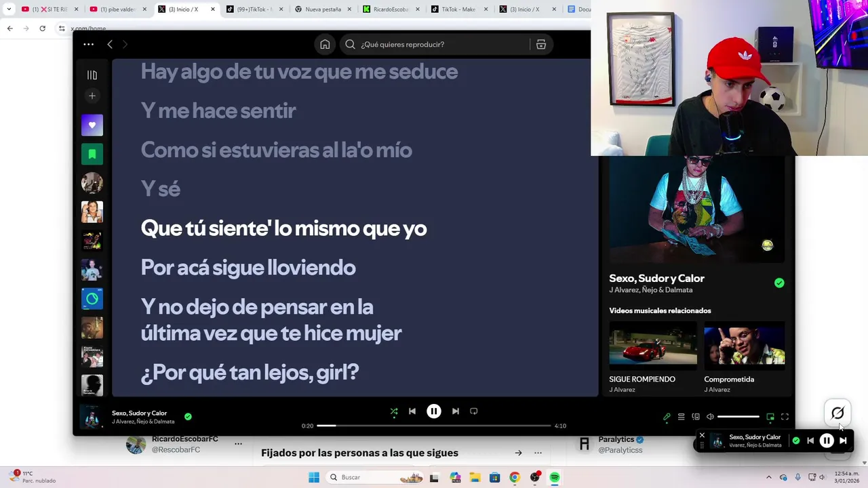Image resolution: width=868 pixels, height=488 pixels.
Task: Open the arrow beside 'Fijados por las personas'
Action: [518, 453]
